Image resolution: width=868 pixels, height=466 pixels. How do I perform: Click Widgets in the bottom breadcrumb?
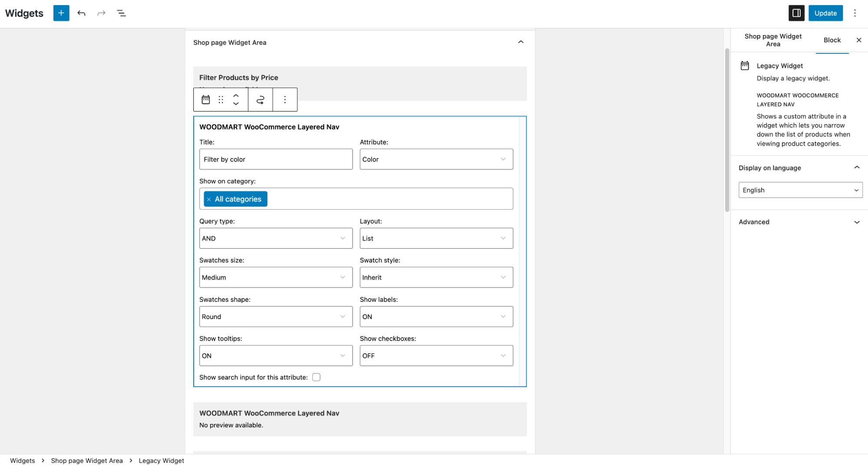(x=23, y=460)
